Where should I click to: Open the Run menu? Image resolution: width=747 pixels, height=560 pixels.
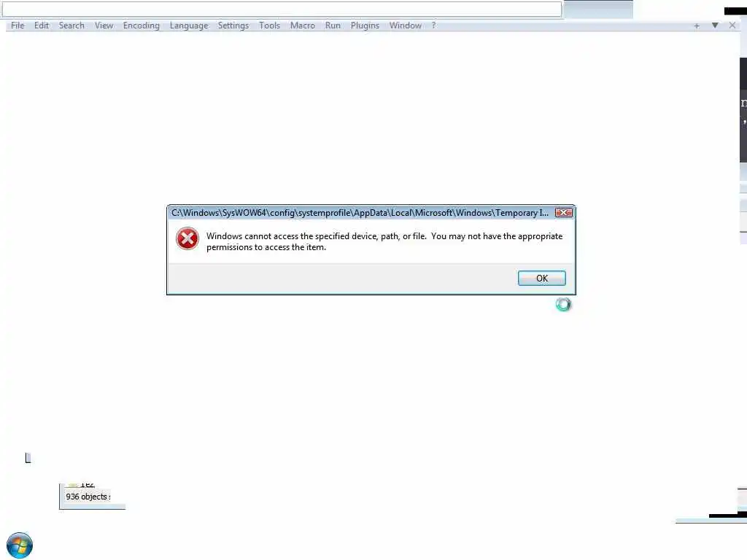click(x=333, y=26)
